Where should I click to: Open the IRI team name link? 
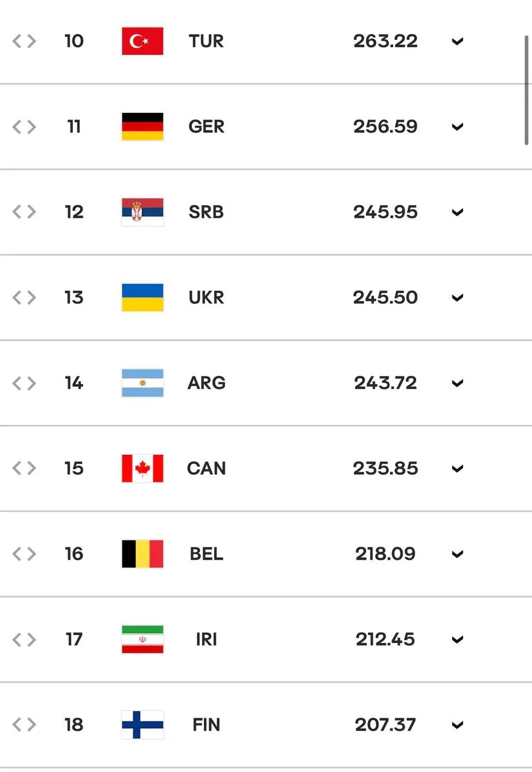(x=206, y=639)
